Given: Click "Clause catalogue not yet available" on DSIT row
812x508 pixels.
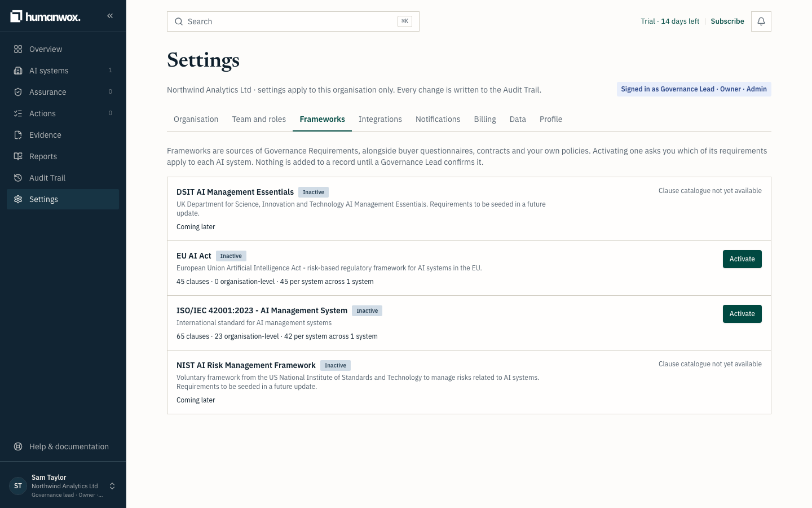Looking at the screenshot, I should [710, 191].
